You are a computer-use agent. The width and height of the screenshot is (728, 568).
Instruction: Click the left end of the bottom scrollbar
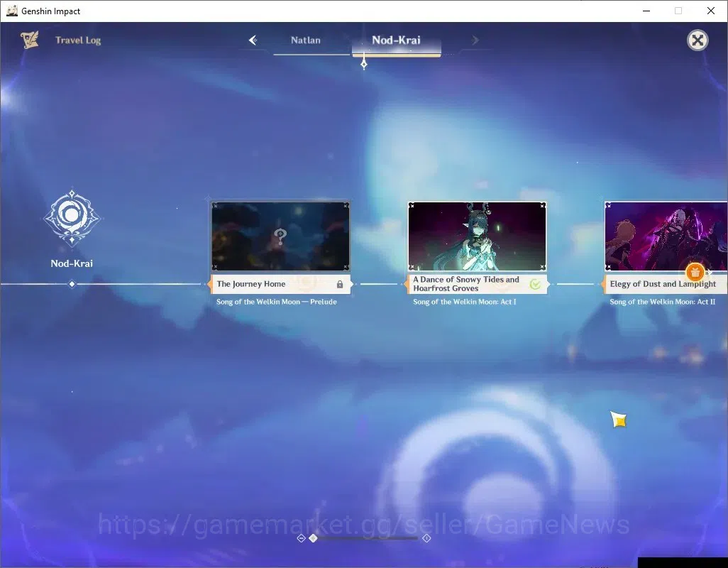(301, 538)
